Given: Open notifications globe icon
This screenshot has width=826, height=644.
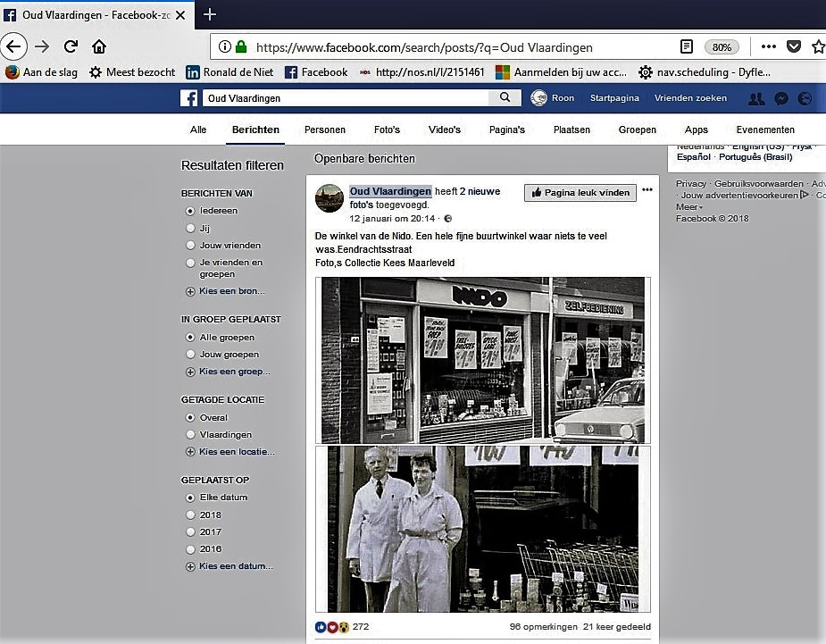Looking at the screenshot, I should pyautogui.click(x=805, y=98).
